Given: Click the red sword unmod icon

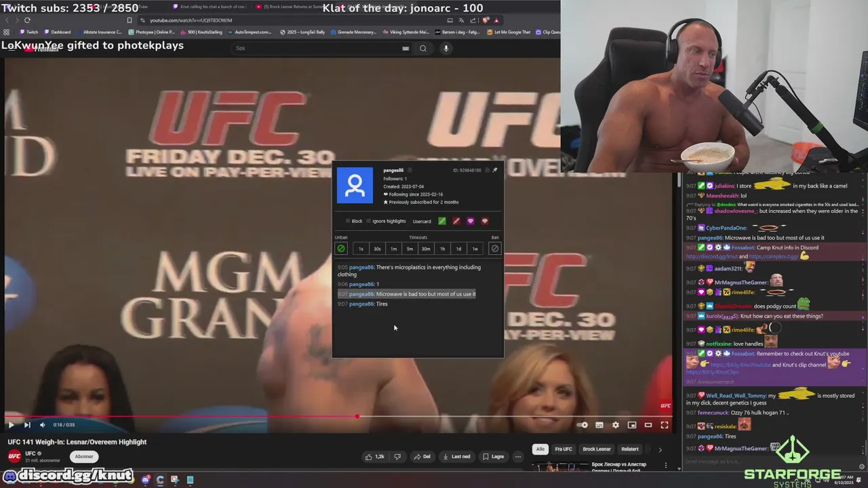Looking at the screenshot, I should (x=456, y=221).
